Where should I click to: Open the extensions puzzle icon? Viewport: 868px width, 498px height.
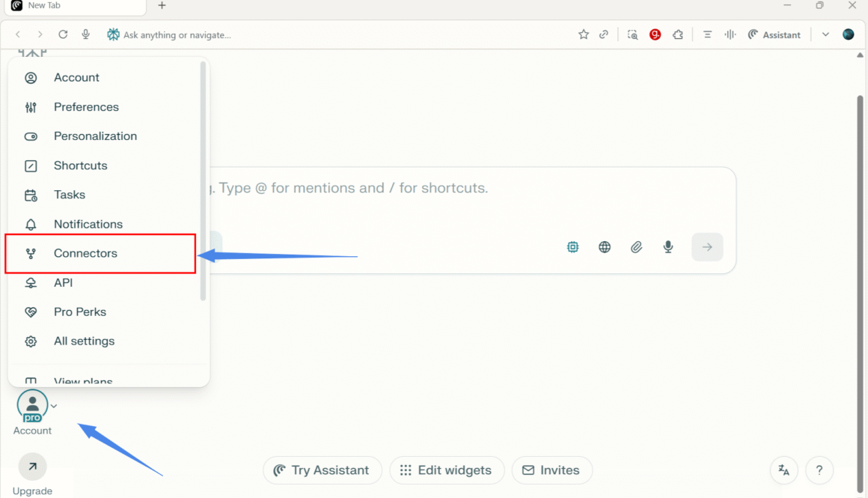pyautogui.click(x=678, y=34)
